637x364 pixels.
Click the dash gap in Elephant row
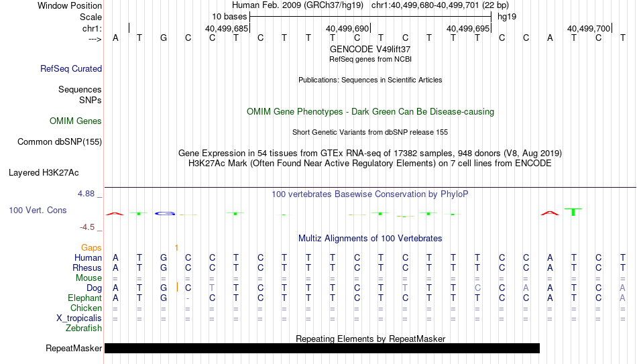coord(187,298)
